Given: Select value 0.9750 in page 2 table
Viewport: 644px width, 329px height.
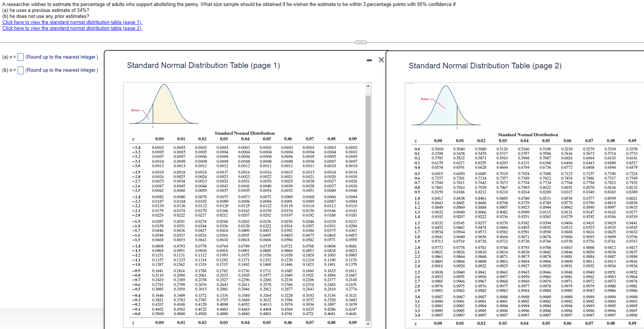Looking at the screenshot, I should 567,241.
